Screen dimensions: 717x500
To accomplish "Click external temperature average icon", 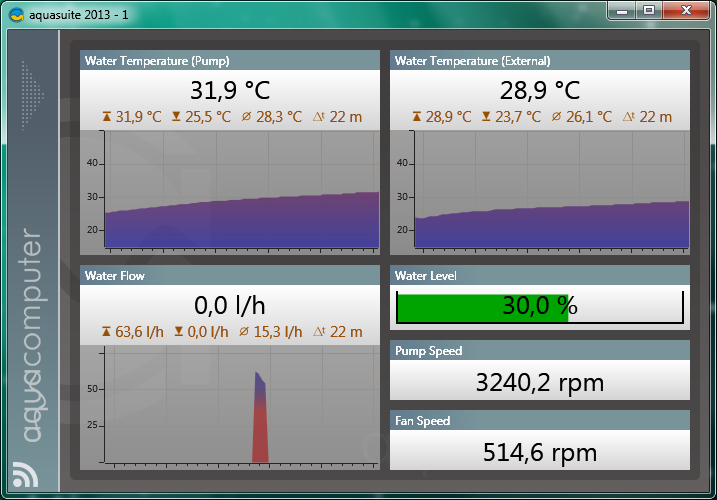I will [556, 117].
